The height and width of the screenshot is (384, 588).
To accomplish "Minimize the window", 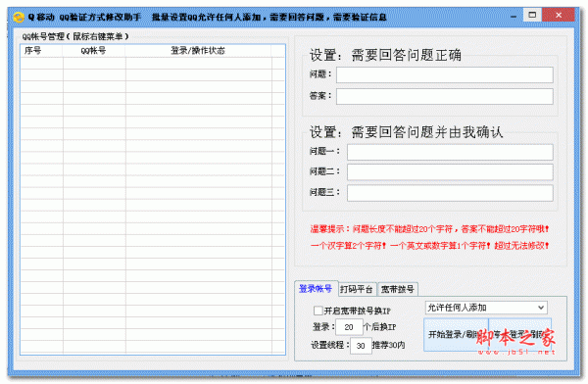I will point(514,16).
